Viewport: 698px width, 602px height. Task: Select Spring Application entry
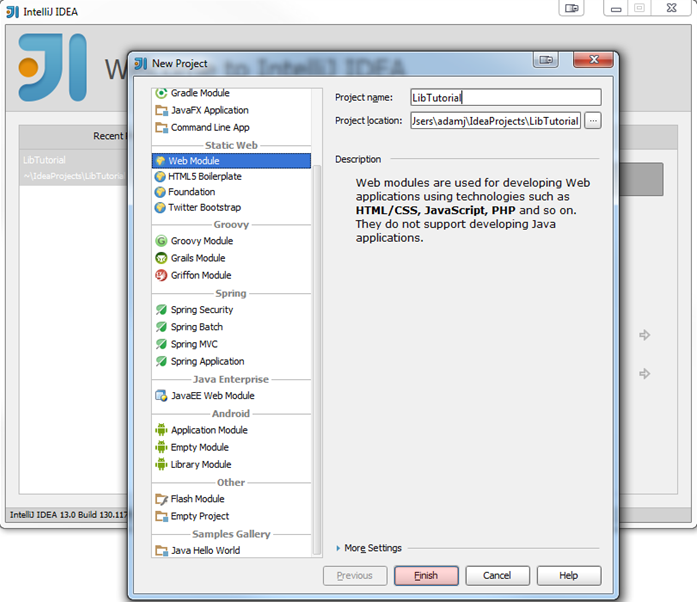(231, 361)
